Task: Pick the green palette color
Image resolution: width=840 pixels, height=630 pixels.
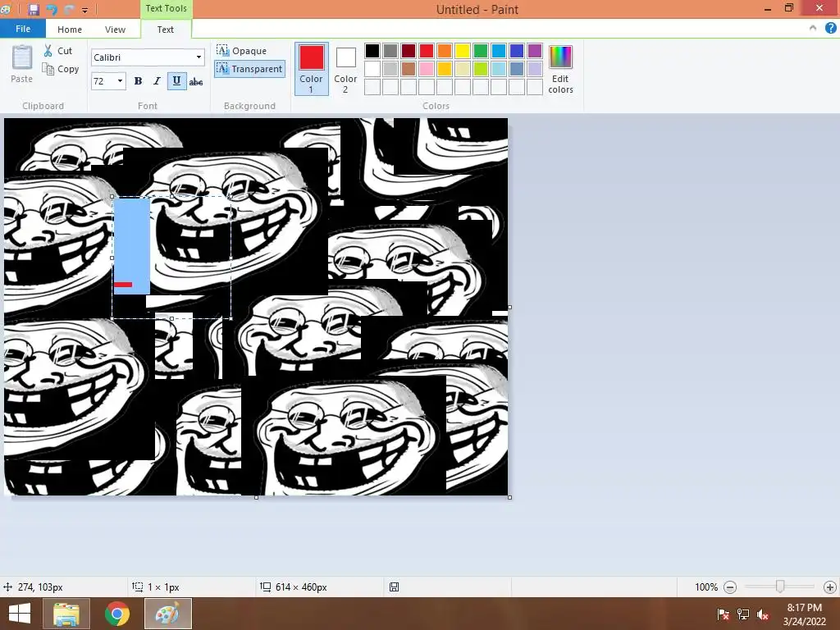Action: pyautogui.click(x=481, y=51)
